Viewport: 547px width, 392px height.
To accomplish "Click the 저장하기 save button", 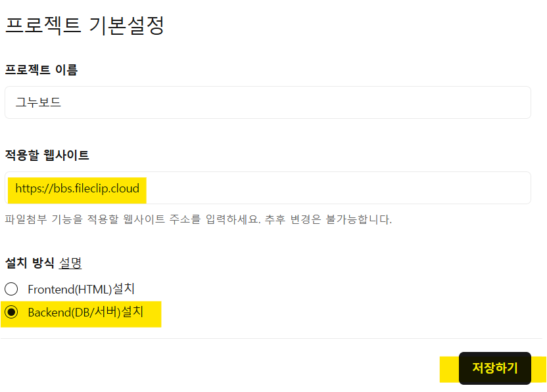I will tap(494, 368).
